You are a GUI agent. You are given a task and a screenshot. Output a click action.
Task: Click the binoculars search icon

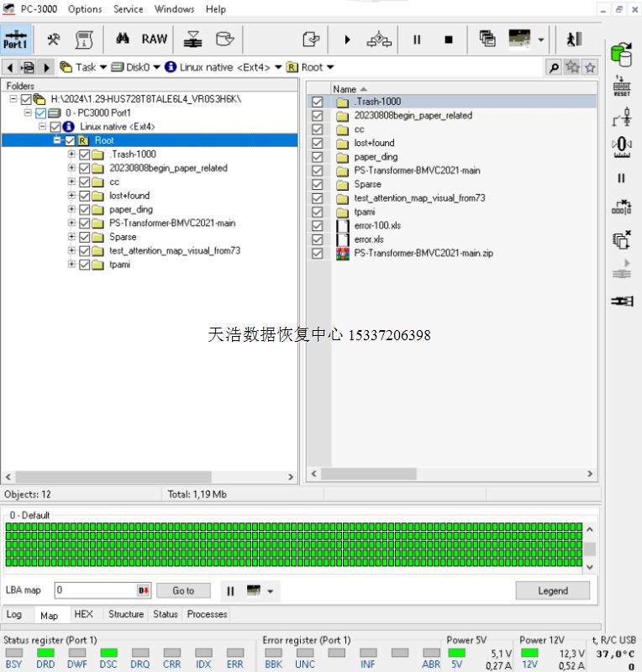pyautogui.click(x=123, y=39)
